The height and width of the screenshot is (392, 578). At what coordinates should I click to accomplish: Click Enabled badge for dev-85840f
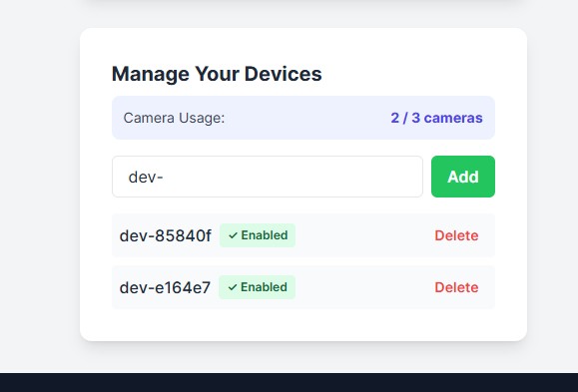tap(258, 235)
